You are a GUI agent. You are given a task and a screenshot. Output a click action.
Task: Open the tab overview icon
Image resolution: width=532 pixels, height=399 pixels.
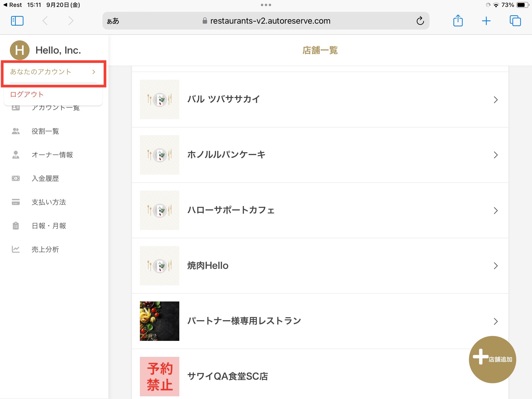tap(515, 21)
